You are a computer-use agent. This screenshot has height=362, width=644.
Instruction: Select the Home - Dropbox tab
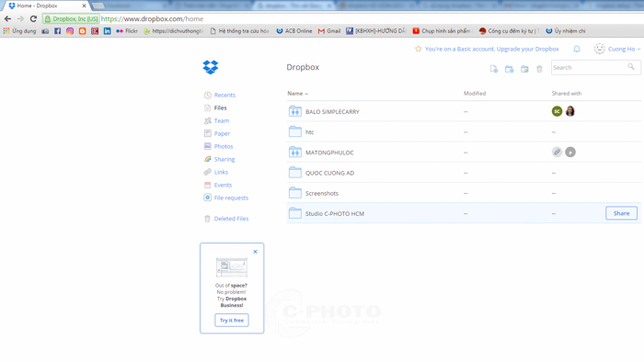(x=45, y=6)
